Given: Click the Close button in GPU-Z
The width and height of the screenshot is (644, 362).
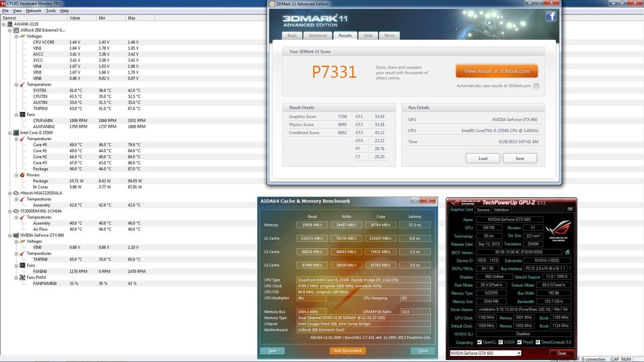Looking at the screenshot, I should [561, 353].
